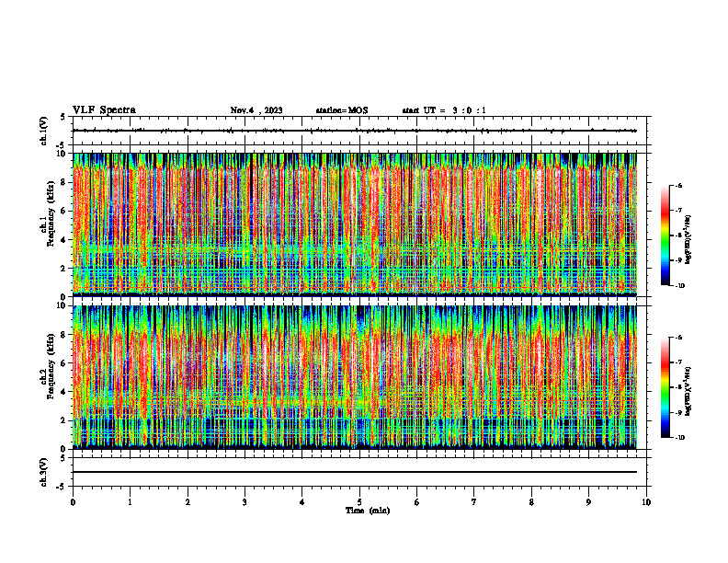Screen dimensions: 728x563
Task: Click inside the ch.2 spectrogram panel
Action: click(x=355, y=377)
